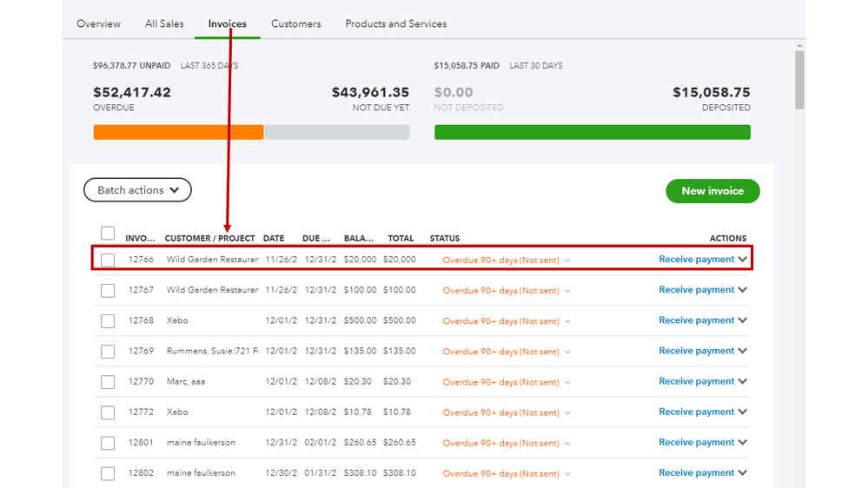Screen dimensions: 868x488
Task: Expand status chevron for invoice 12768
Action: 567,321
